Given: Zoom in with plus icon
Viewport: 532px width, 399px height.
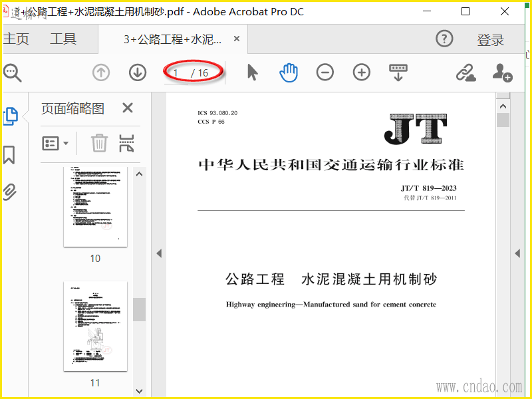Looking at the screenshot, I should tap(362, 72).
